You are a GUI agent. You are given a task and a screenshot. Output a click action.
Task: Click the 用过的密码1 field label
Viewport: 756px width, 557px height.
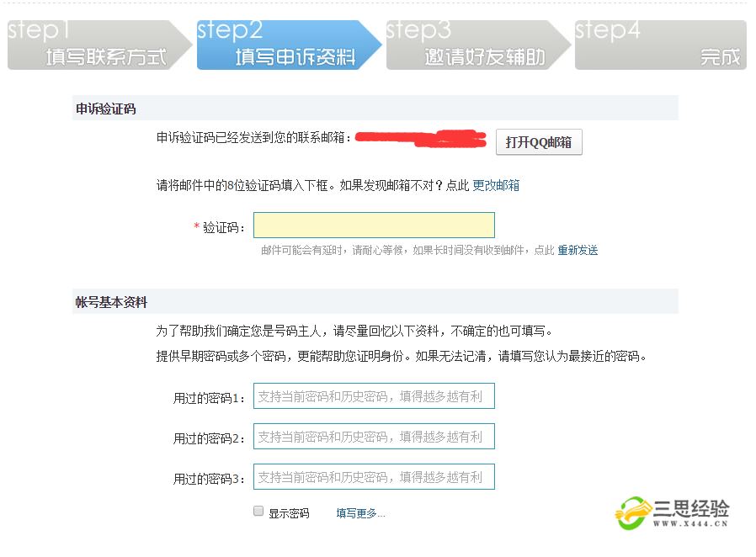coord(209,398)
